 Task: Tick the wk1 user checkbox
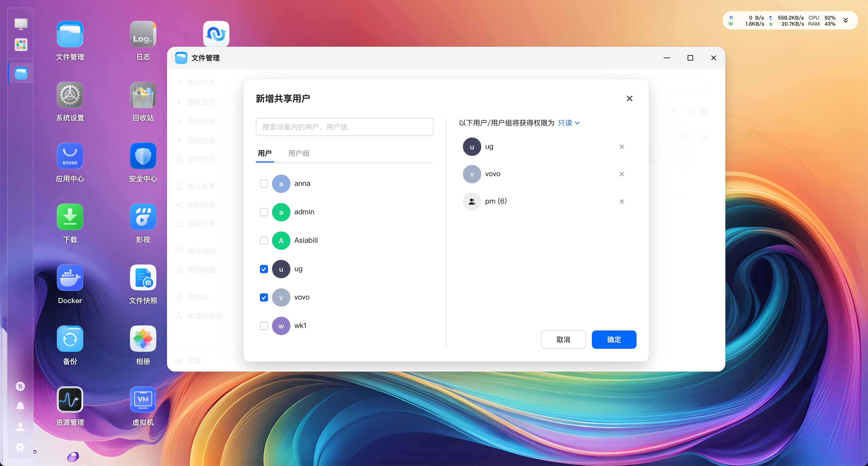pyautogui.click(x=264, y=326)
